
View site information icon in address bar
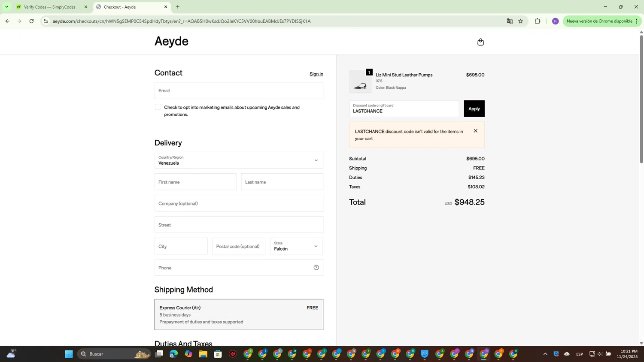coord(46,21)
